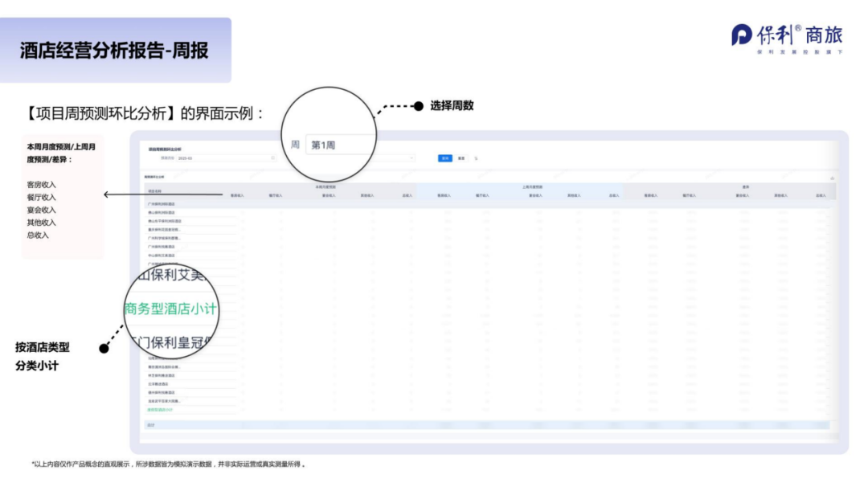Click the magnified 商务型酒店小计 subtotal
This screenshot has height=487, width=868.
[x=170, y=309]
